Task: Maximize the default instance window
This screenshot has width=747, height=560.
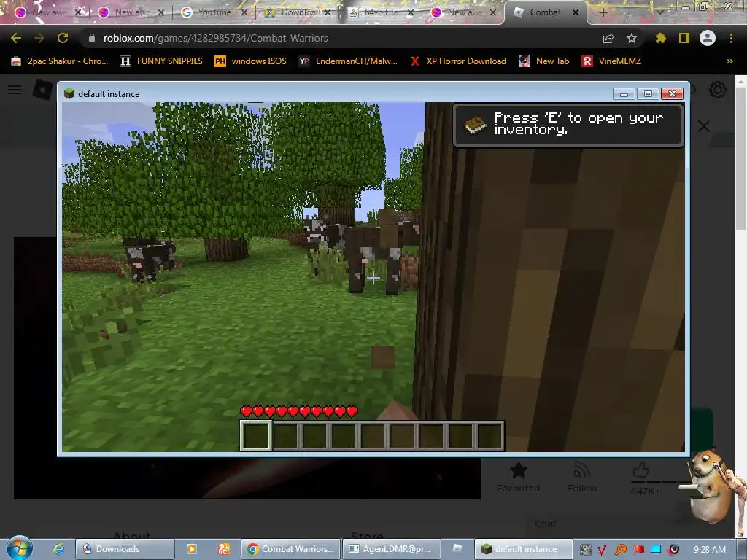Action: (648, 94)
